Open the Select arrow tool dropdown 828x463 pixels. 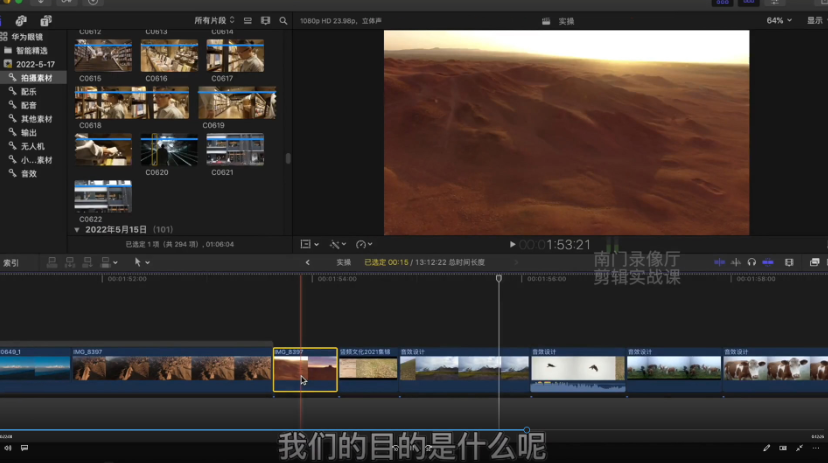(142, 262)
